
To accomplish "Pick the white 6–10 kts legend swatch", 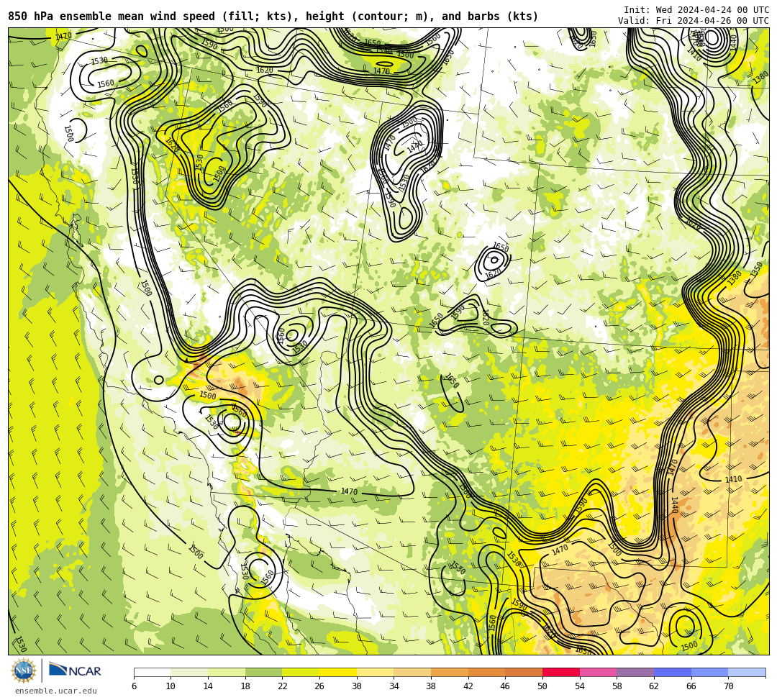I will [152, 672].
